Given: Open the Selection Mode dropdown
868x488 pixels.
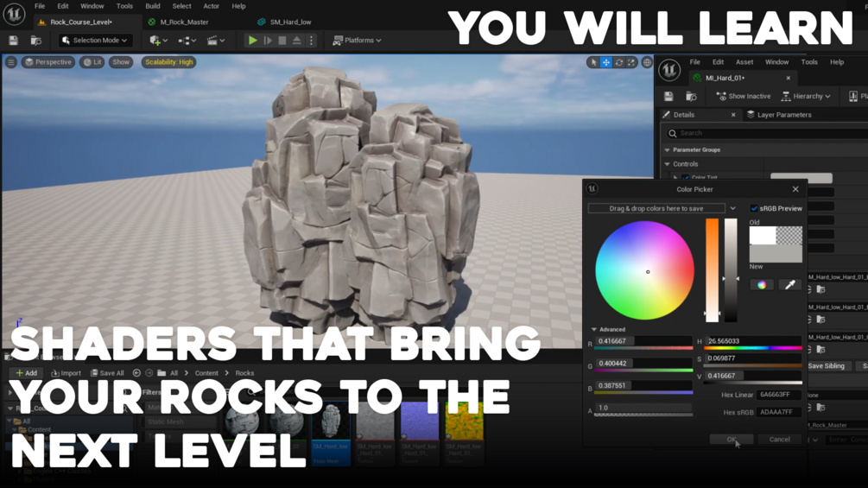Looking at the screenshot, I should pos(95,41).
